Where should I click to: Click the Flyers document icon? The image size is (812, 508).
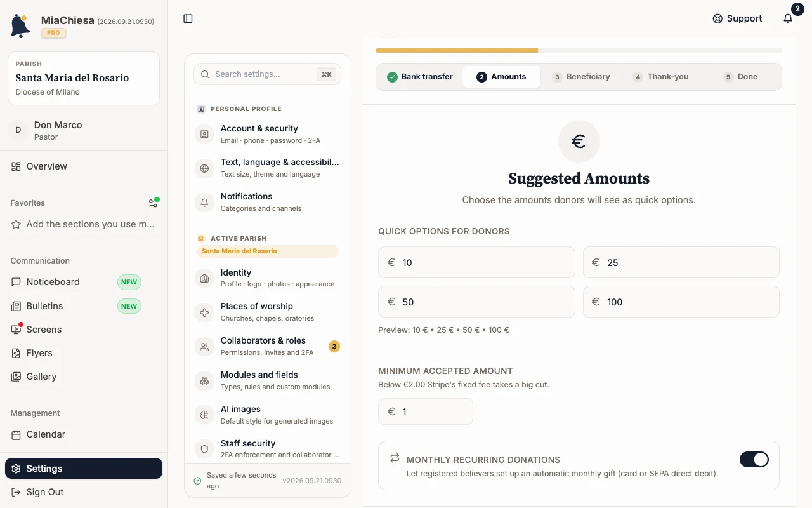pos(16,353)
